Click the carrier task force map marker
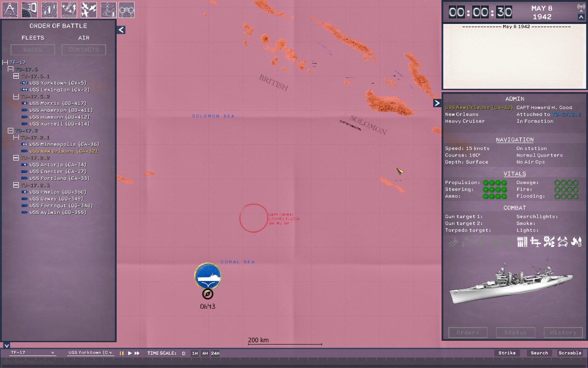 coord(208,276)
